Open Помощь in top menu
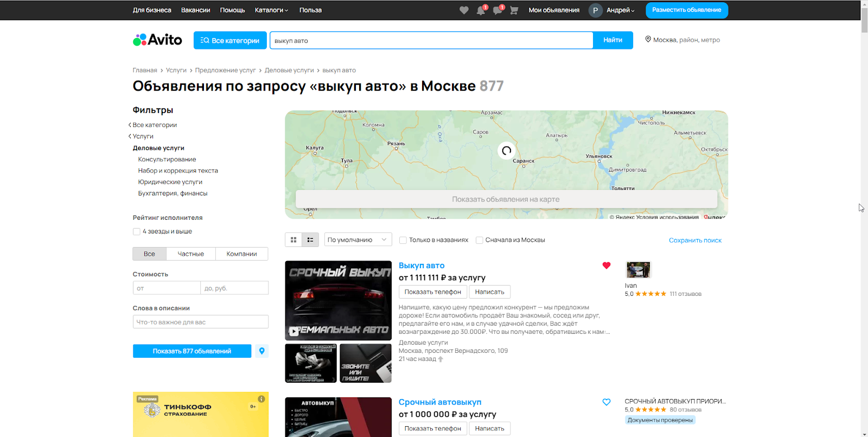The height and width of the screenshot is (437, 868). coord(233,10)
